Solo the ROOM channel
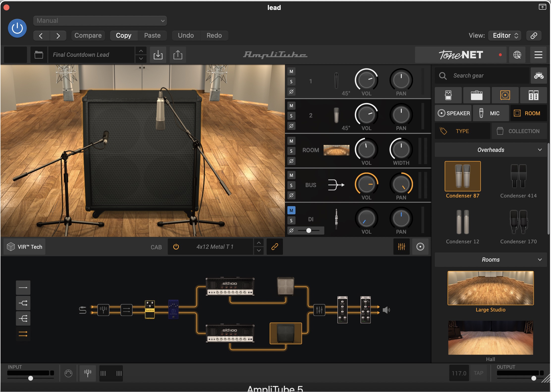This screenshot has width=551, height=392. coord(291,151)
